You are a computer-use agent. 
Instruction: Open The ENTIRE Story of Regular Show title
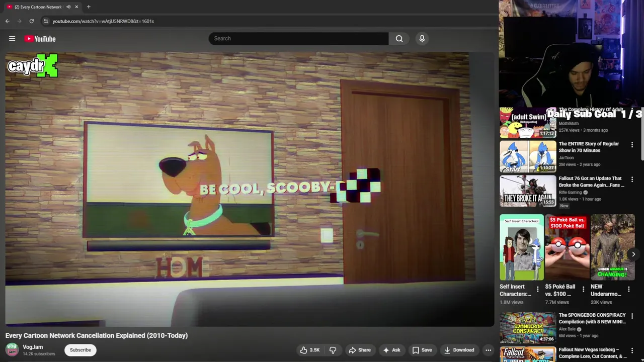coord(589,147)
